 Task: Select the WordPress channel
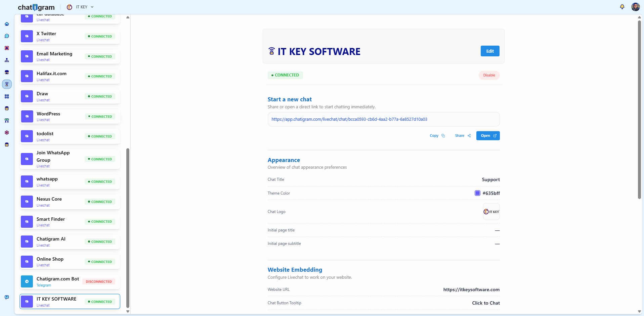[x=70, y=117]
